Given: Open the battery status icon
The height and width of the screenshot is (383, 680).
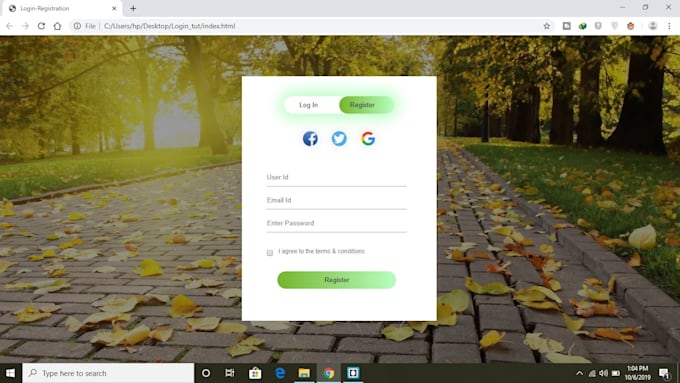Looking at the screenshot, I should click(616, 373).
